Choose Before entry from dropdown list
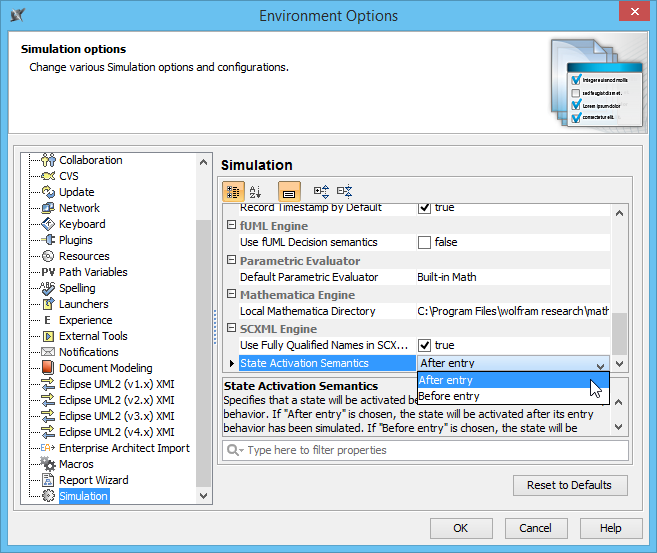This screenshot has width=657, height=553. [449, 396]
